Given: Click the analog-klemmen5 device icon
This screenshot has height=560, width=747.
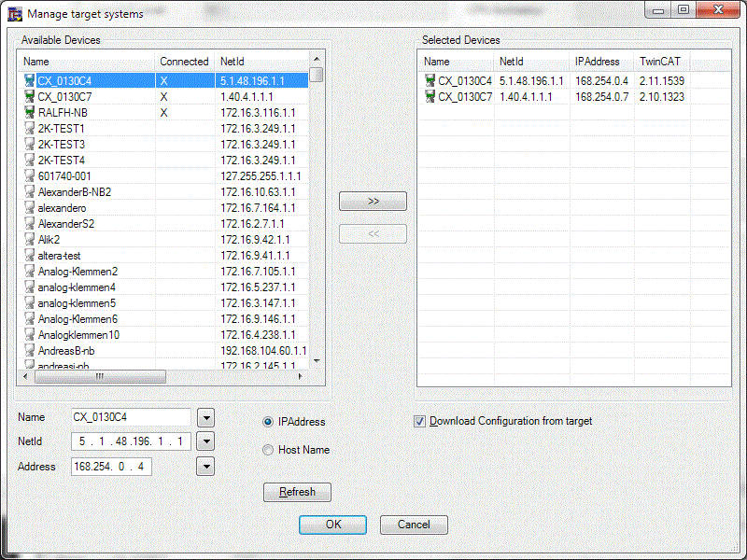Looking at the screenshot, I should (30, 302).
